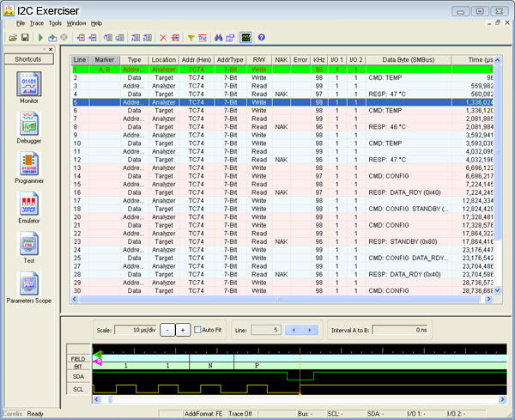Viewport: 515px width, 420px height.
Task: Open the Monitor shortcut
Action: point(29,88)
